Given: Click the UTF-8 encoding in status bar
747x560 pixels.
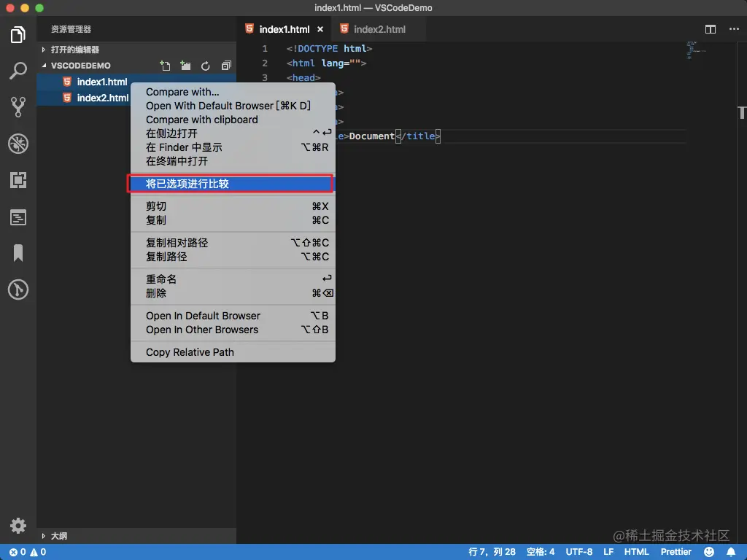Looking at the screenshot, I should pyautogui.click(x=578, y=552).
